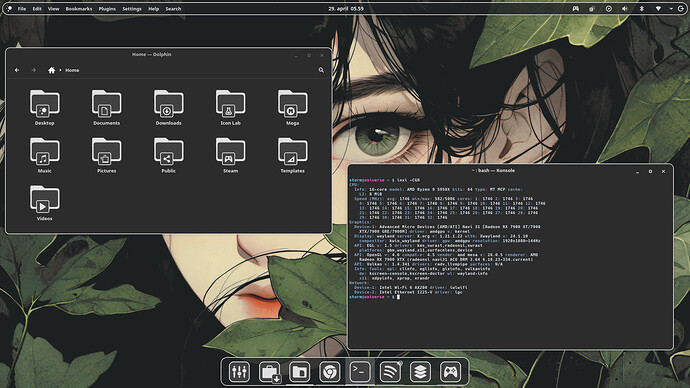Open the Settings menu
690x388 pixels.
coord(132,8)
